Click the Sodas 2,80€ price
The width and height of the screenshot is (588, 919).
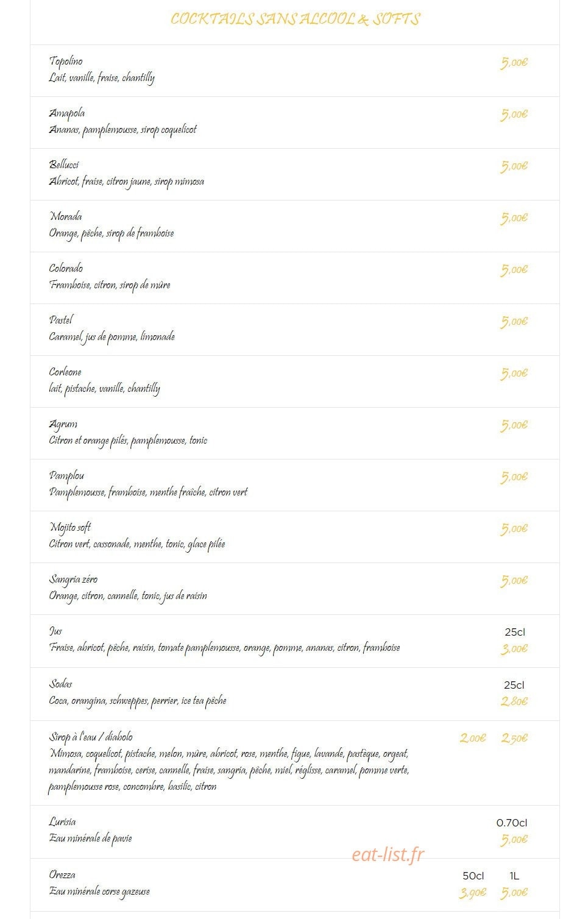[x=514, y=701]
